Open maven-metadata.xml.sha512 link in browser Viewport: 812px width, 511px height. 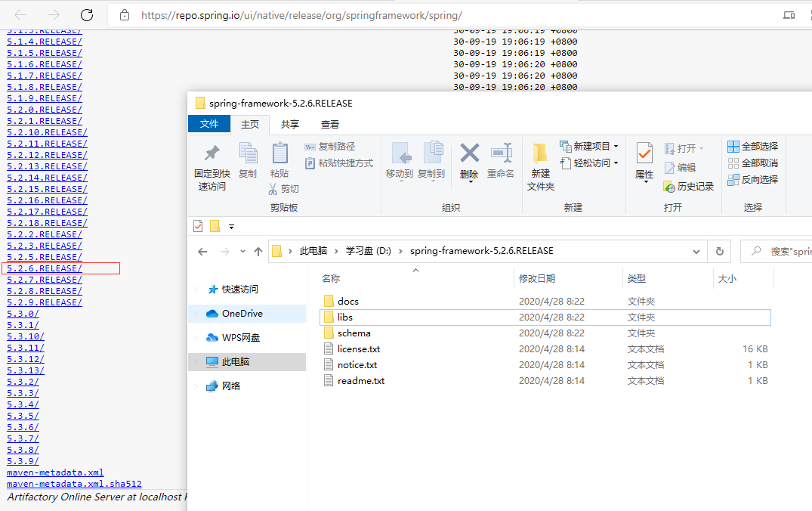(74, 484)
